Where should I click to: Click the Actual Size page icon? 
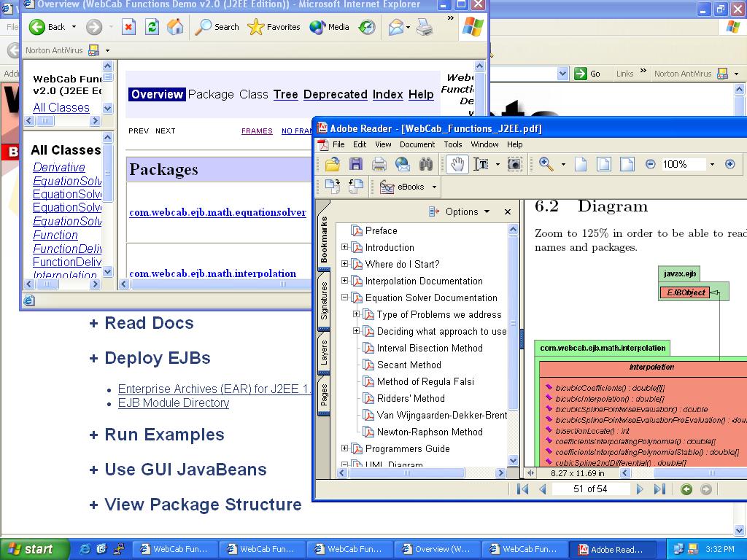click(x=581, y=164)
